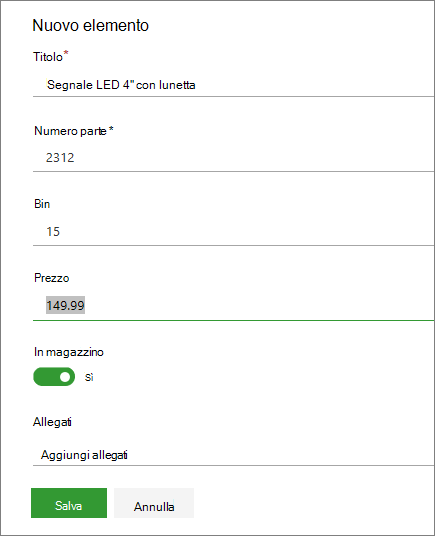Click the red asterisk next to Titolo

click(x=66, y=53)
